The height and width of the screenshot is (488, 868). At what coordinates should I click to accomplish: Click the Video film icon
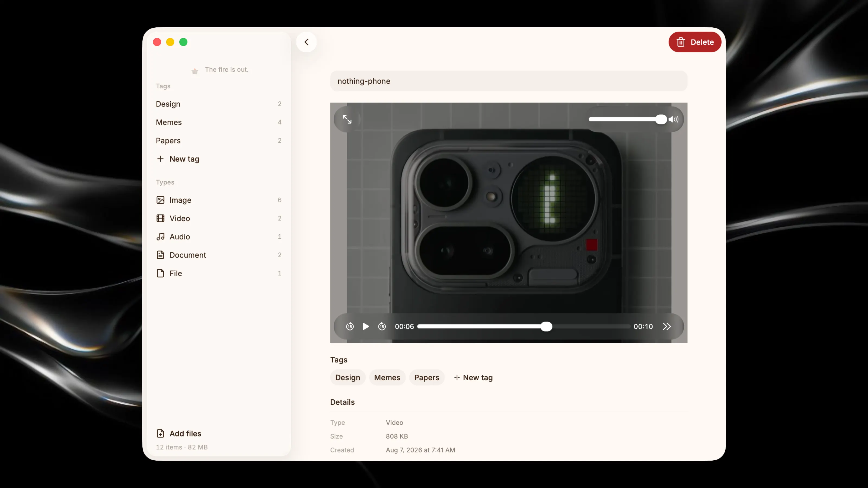point(160,218)
